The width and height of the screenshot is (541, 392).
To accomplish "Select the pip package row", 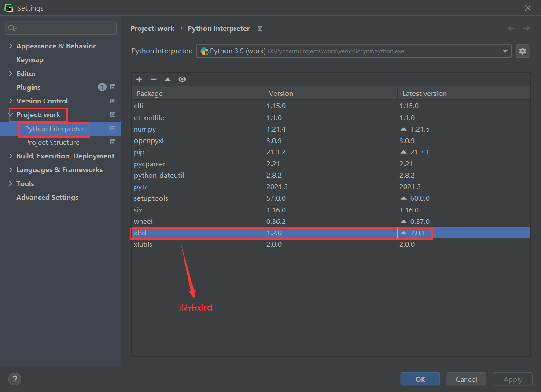I will click(x=331, y=152).
